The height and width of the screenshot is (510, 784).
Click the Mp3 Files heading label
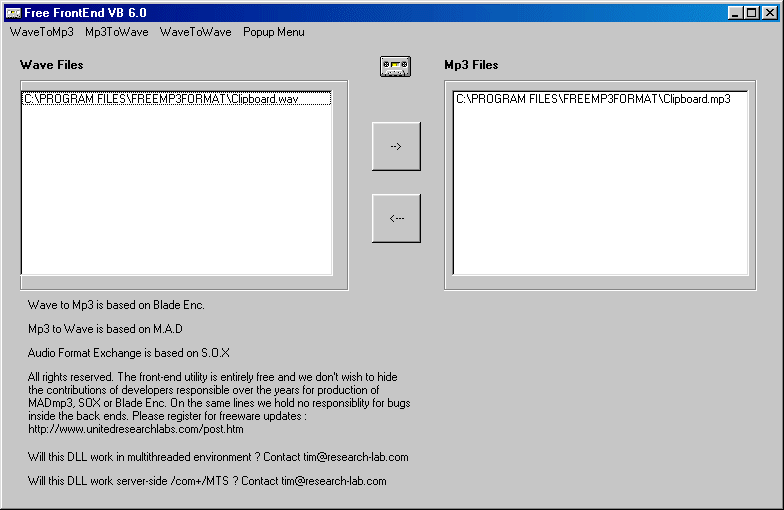(x=471, y=65)
